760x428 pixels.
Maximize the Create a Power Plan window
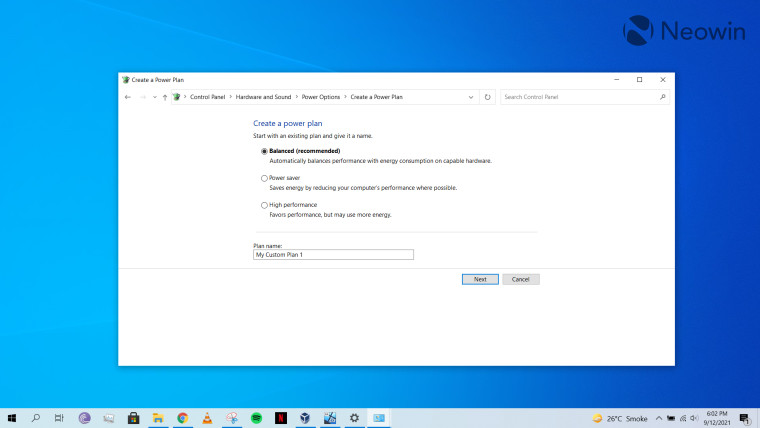pyautogui.click(x=639, y=79)
